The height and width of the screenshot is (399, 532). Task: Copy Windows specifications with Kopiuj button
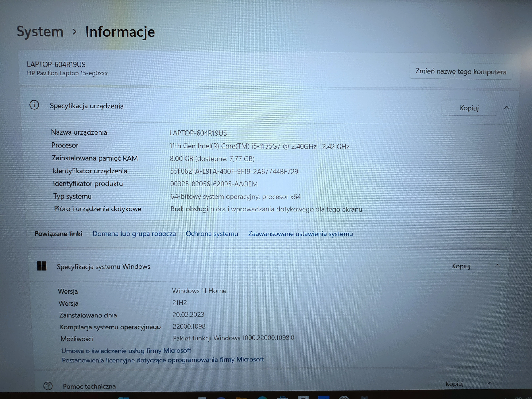[x=461, y=266]
